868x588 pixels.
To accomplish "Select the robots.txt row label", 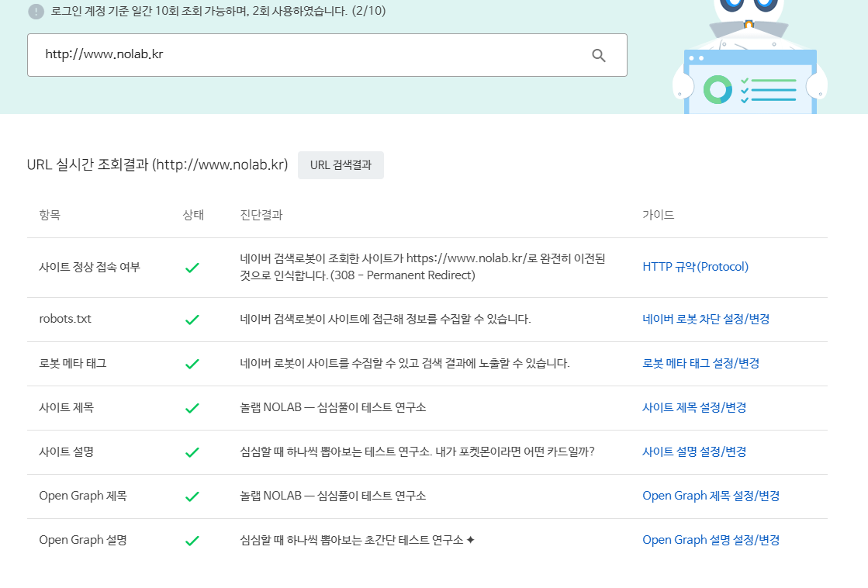I will pos(64,319).
